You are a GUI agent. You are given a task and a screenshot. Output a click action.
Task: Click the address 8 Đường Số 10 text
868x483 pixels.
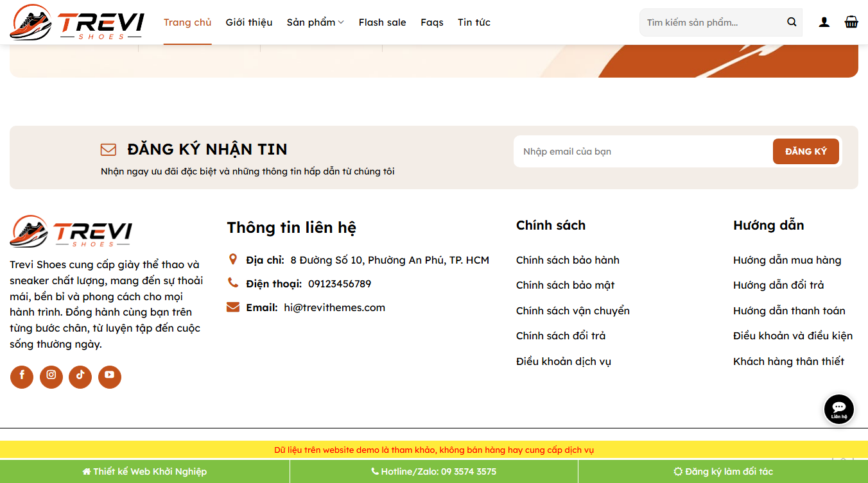pyautogui.click(x=390, y=260)
